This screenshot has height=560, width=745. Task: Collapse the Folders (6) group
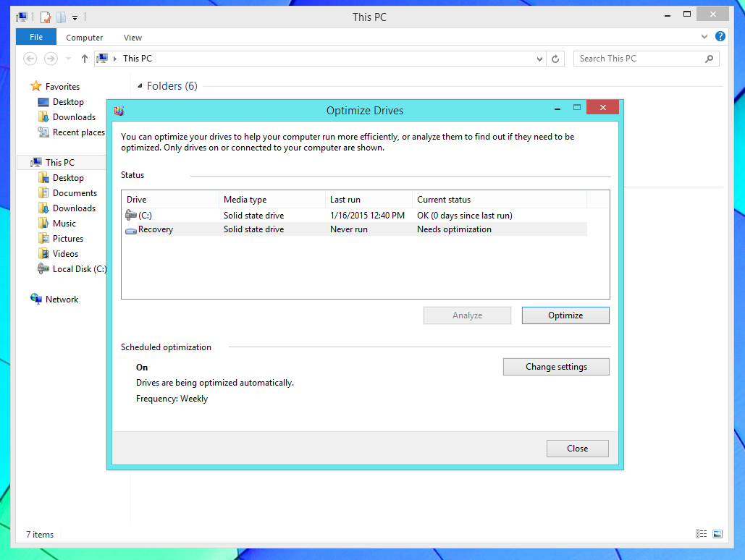click(x=140, y=86)
